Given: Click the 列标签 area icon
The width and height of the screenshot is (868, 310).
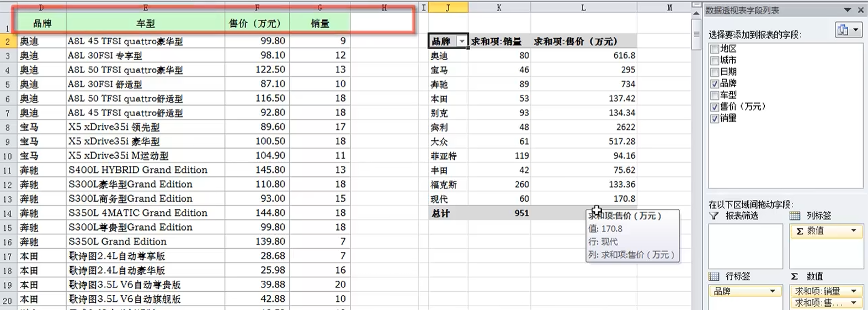Looking at the screenshot, I should [x=795, y=216].
